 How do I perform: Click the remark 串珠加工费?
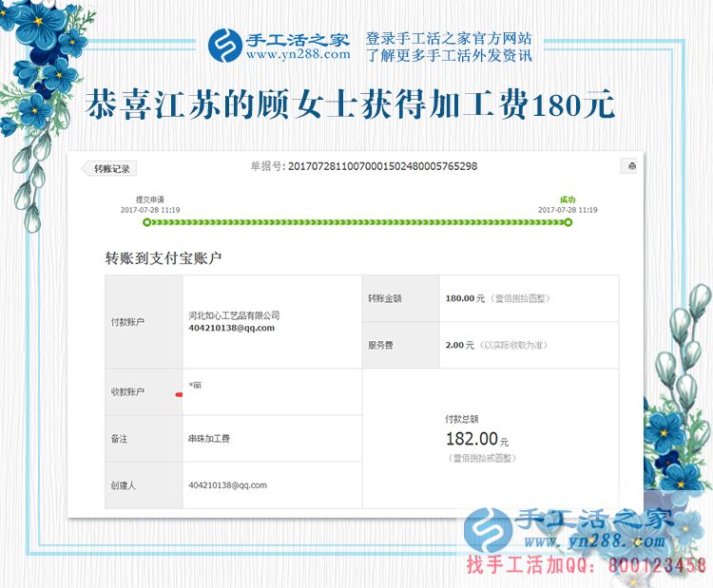[x=209, y=439]
